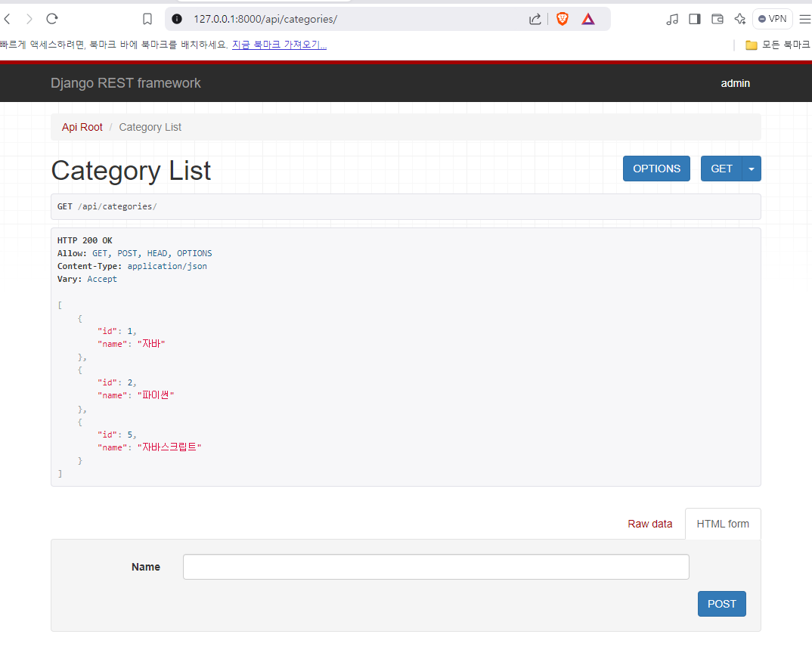Click the import bookmarks now link
This screenshot has width=812, height=659.
279,45
